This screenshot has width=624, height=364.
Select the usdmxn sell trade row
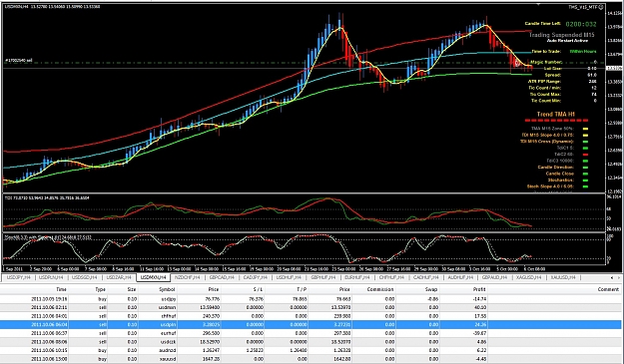pos(311,307)
